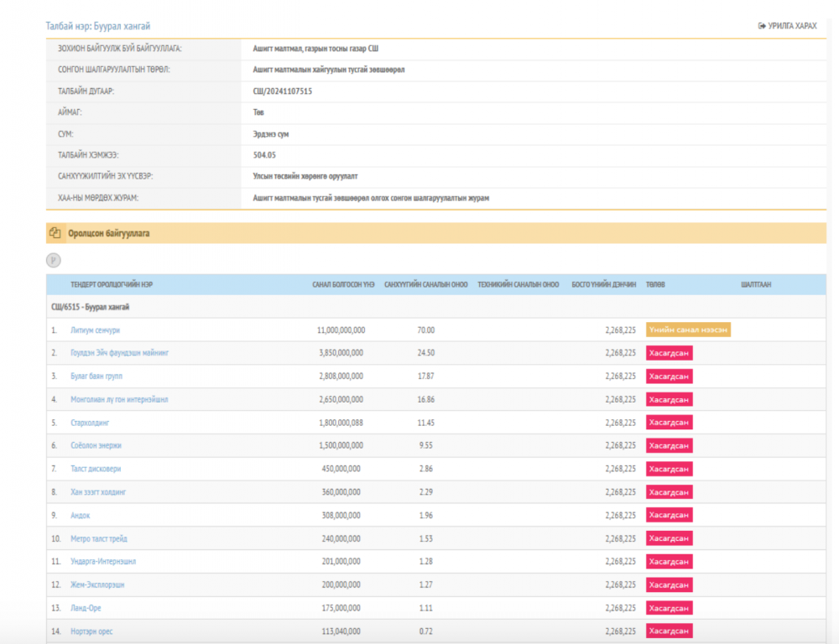Select Метро талст трейд link

pos(99,538)
